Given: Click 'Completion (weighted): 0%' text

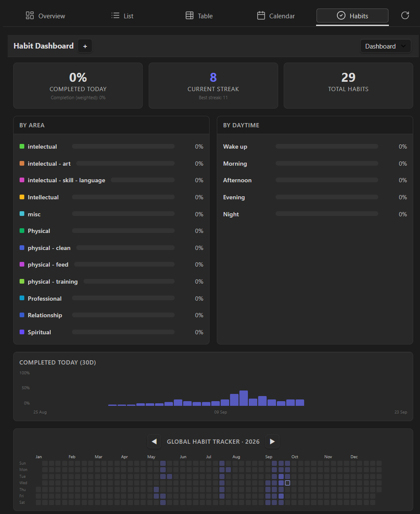Looking at the screenshot, I should 78,98.
